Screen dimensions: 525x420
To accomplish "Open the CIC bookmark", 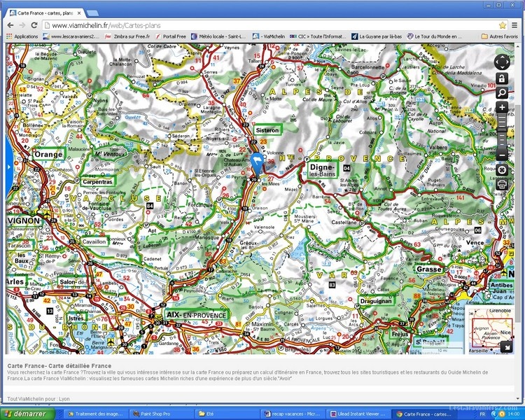I will (x=318, y=36).
